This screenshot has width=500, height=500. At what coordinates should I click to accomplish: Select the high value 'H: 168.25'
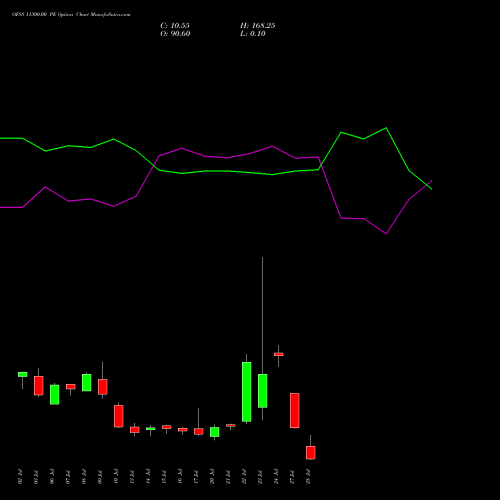(258, 26)
